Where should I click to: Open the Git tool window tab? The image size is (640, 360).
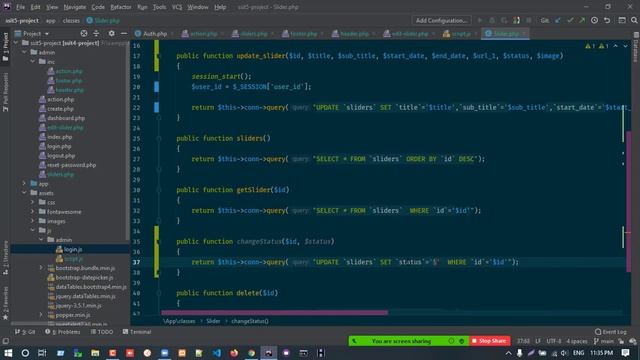25,332
